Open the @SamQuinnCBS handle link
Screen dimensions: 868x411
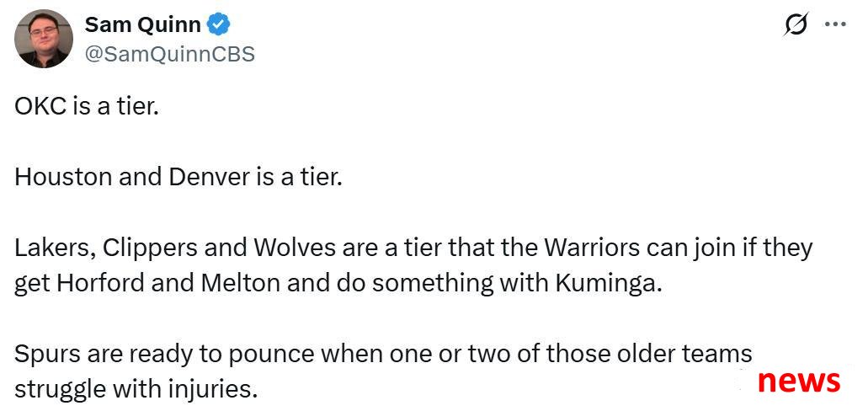[x=169, y=54]
